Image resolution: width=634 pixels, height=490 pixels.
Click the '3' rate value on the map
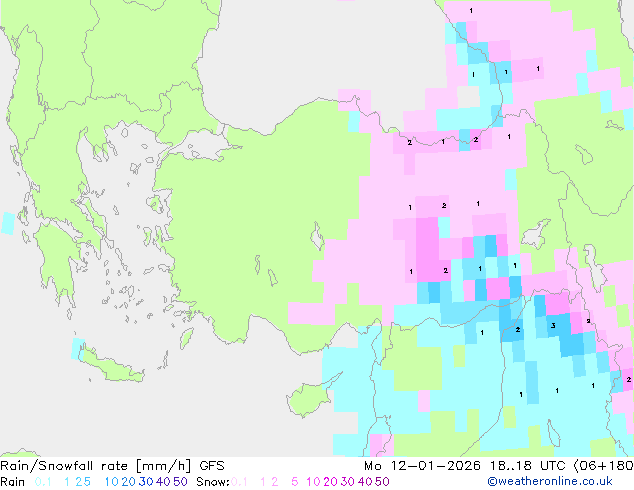click(553, 325)
